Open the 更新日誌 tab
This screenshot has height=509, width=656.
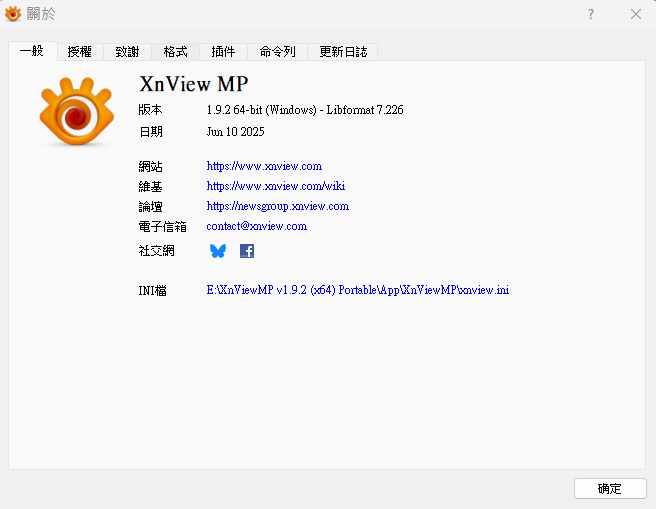pyautogui.click(x=342, y=51)
